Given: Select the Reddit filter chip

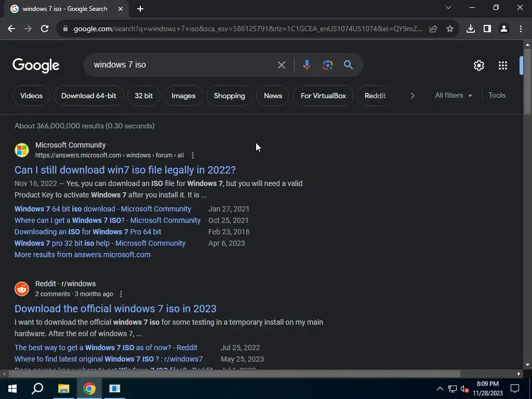Looking at the screenshot, I should [x=375, y=96].
